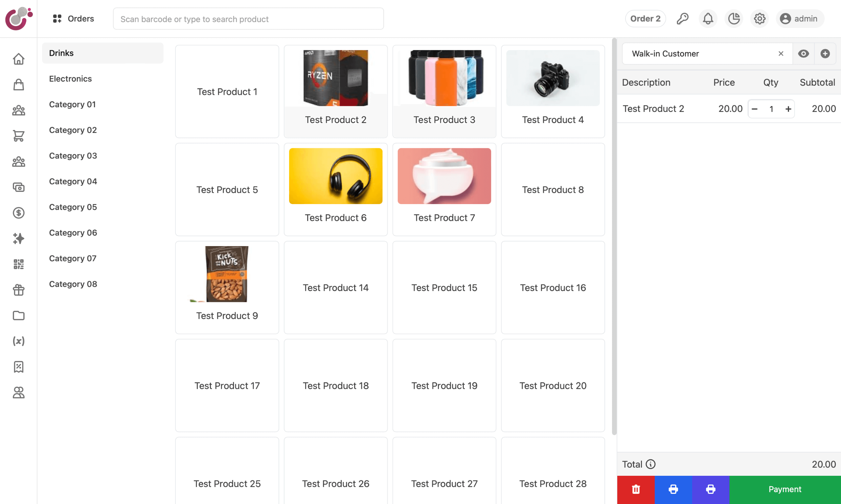Click the red trash delete order button
The height and width of the screenshot is (504, 841).
(x=635, y=489)
